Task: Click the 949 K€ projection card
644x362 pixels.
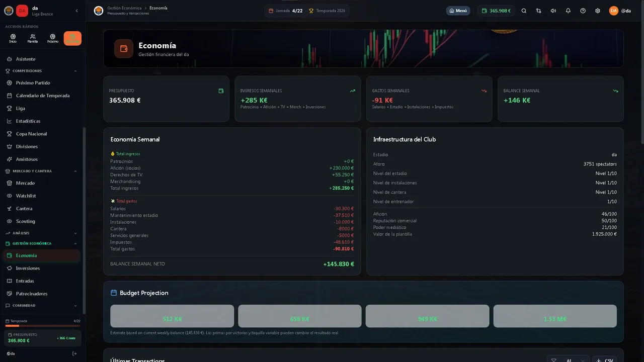Action: point(427,316)
